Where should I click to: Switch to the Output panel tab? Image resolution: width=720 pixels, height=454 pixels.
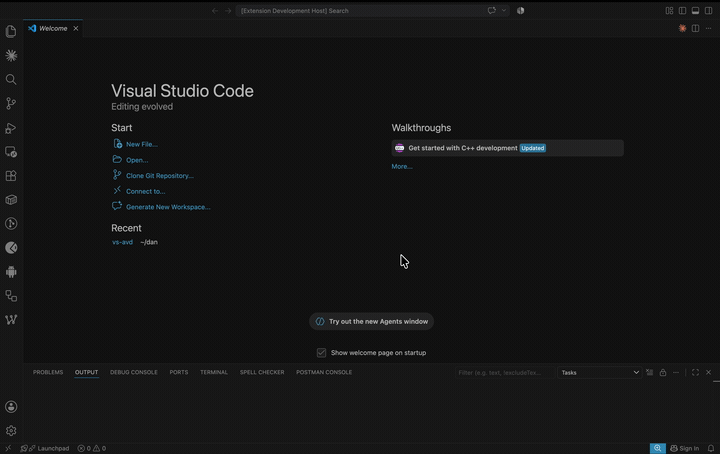[x=86, y=372]
